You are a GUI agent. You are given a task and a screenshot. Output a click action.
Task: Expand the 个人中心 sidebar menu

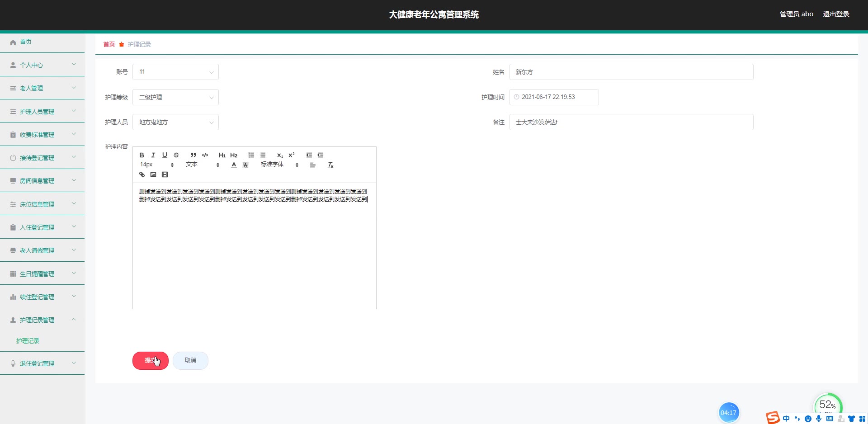(42, 65)
